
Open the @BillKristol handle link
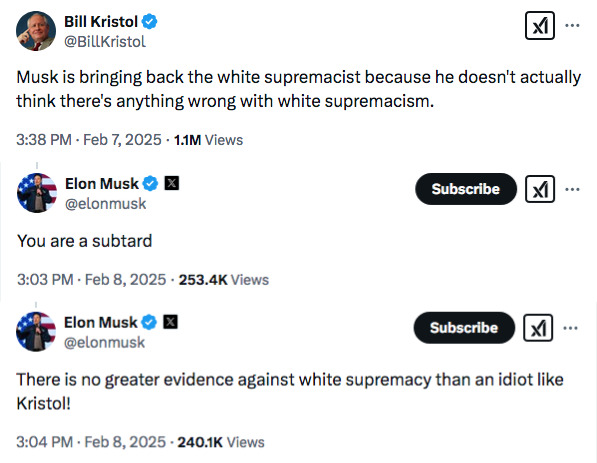tap(105, 42)
